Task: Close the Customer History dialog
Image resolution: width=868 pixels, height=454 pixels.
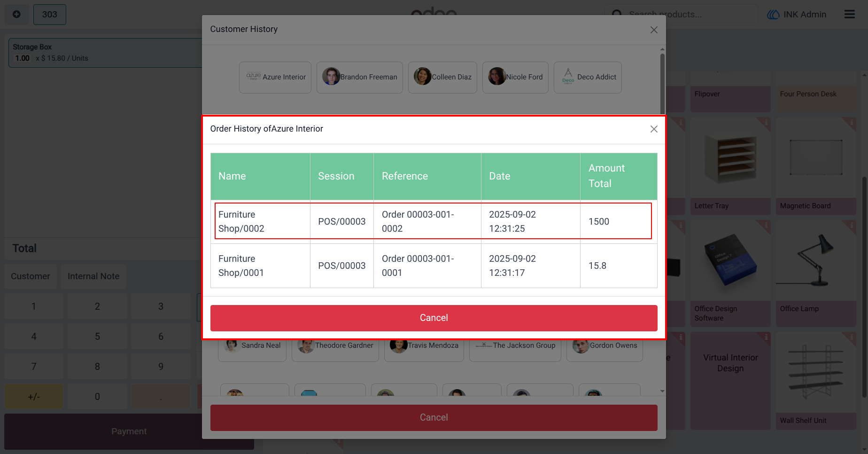Action: [x=653, y=30]
